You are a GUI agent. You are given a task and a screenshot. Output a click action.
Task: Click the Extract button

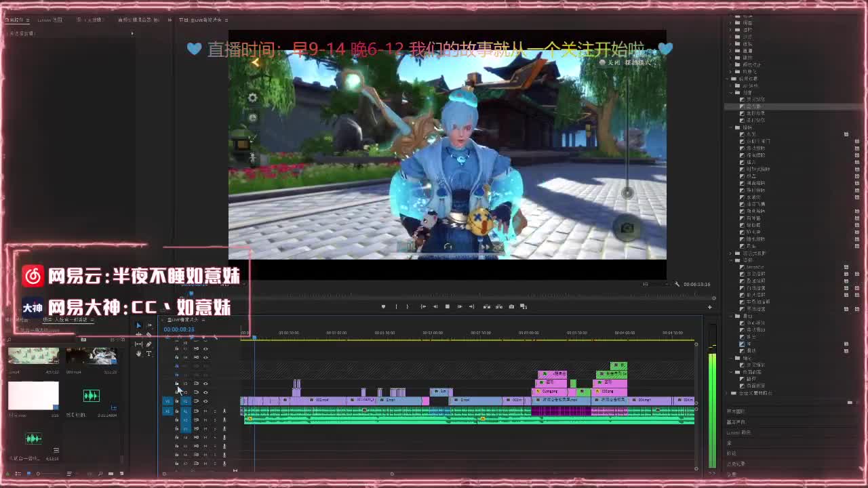pos(499,306)
